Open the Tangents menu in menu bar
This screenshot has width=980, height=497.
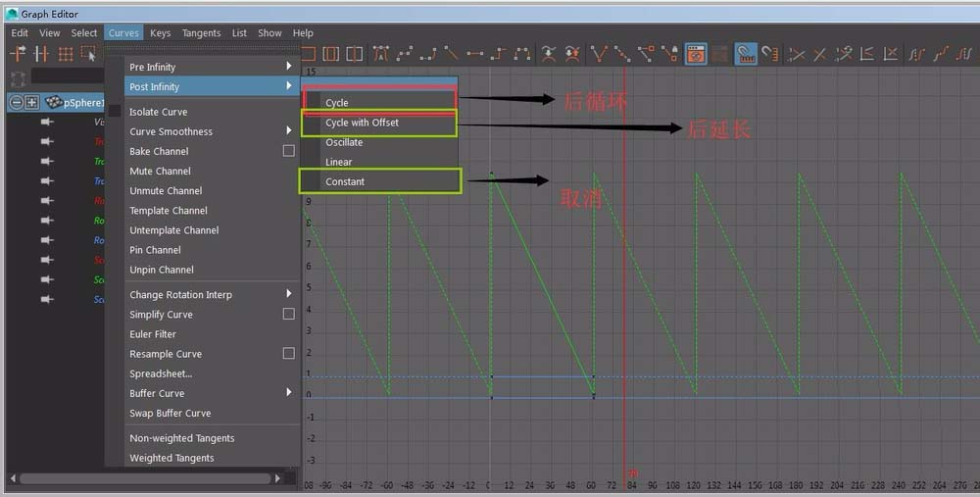[201, 32]
